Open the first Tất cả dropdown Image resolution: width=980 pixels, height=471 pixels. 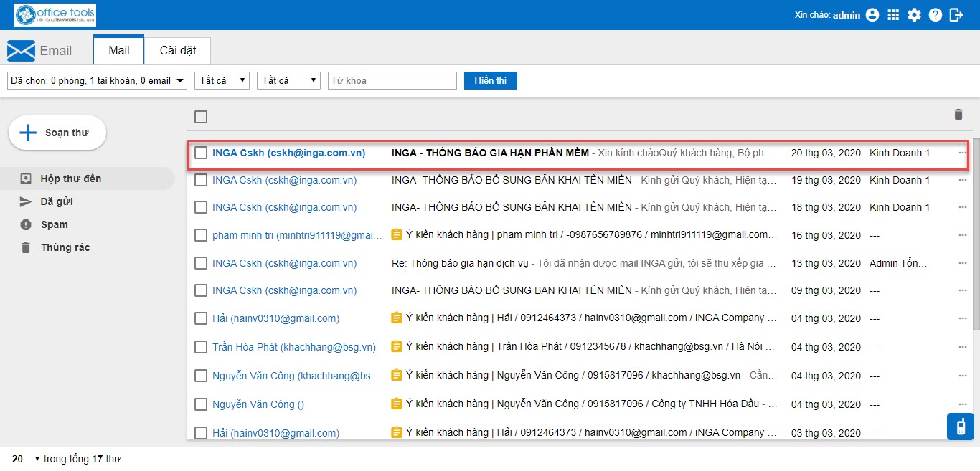point(222,80)
